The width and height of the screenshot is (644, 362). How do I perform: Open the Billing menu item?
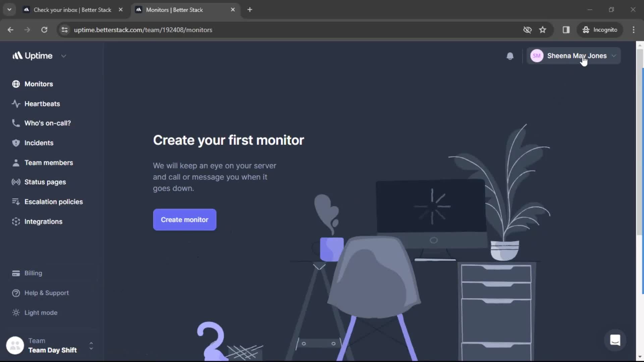(33, 273)
